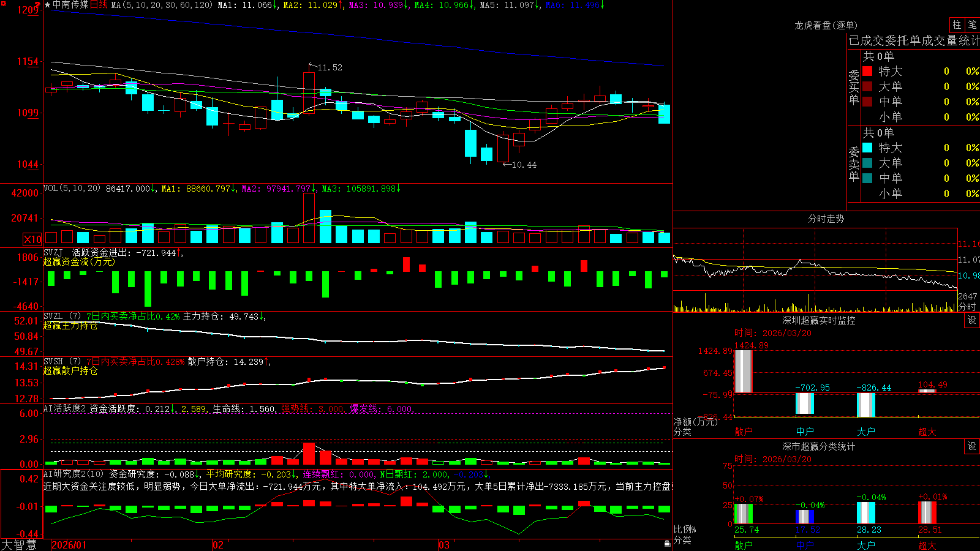The height and width of the screenshot is (551, 980).
Task: Click the 已成交委托单成交量统计 header
Action: click(x=914, y=40)
